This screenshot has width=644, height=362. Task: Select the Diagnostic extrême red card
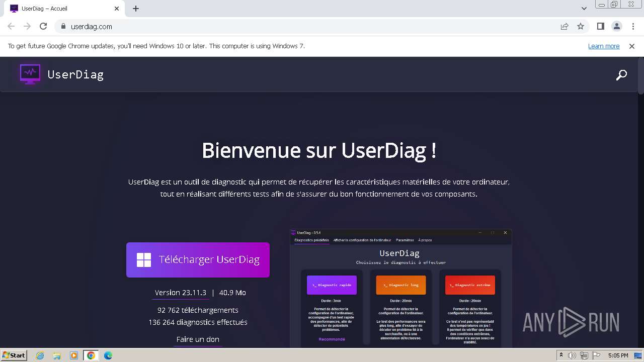click(470, 285)
